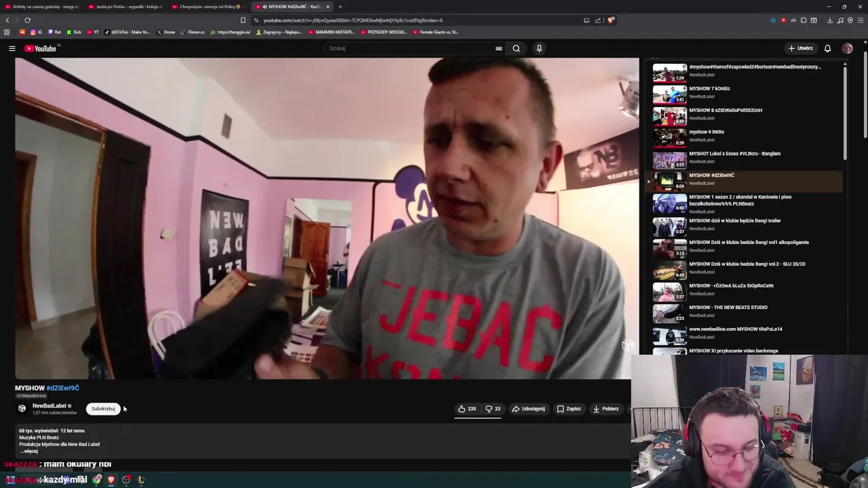This screenshot has width=868, height=488.
Task: Open the on-screen keyboard in search box
Action: 498,48
